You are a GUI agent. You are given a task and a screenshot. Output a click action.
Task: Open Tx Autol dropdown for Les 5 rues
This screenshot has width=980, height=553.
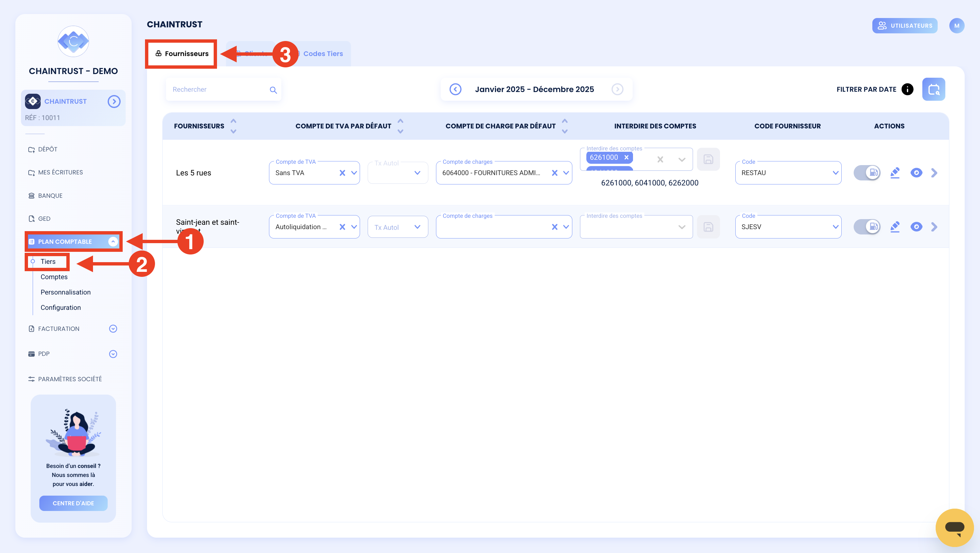pos(417,173)
